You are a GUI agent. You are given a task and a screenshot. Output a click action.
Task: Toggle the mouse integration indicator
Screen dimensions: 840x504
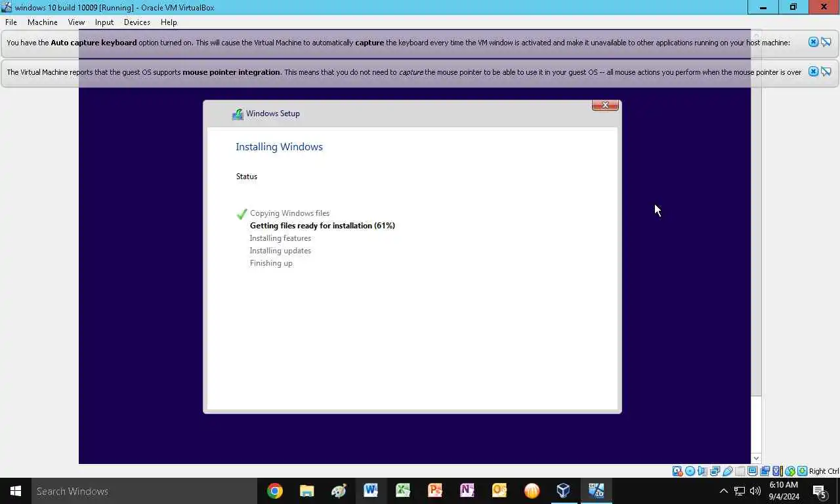(789, 471)
